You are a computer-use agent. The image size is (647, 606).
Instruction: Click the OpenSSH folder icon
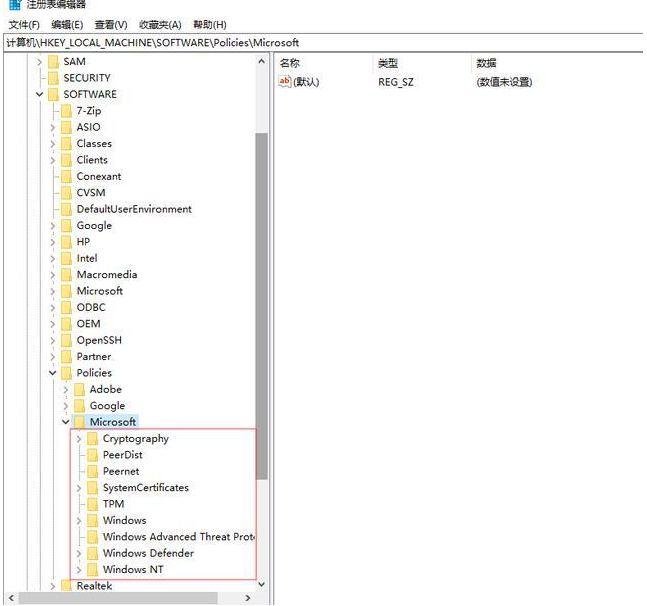tap(66, 340)
